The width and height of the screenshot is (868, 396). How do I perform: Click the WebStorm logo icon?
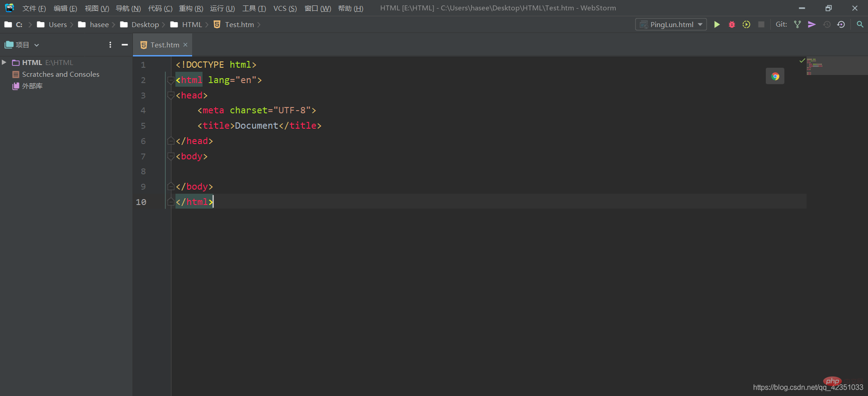[x=9, y=8]
